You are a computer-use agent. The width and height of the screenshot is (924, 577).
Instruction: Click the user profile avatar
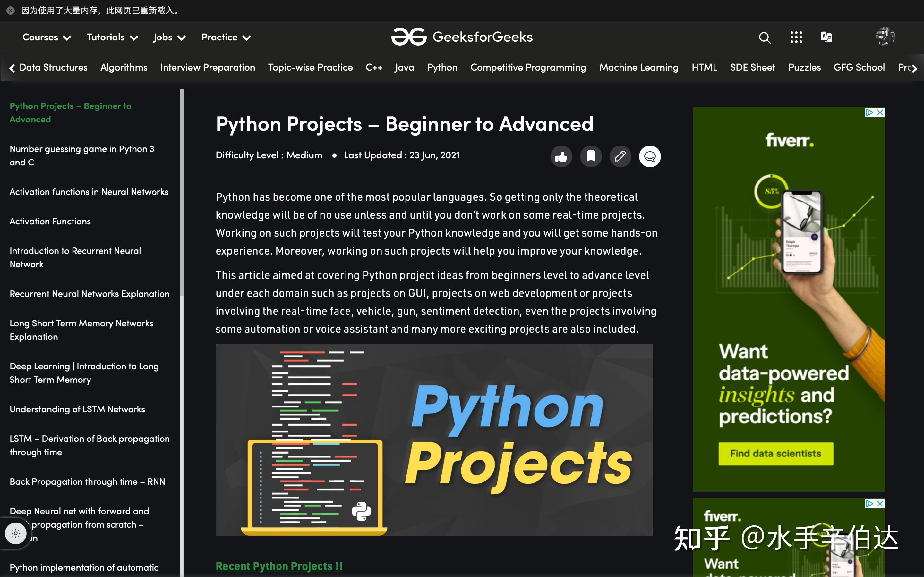(x=885, y=36)
